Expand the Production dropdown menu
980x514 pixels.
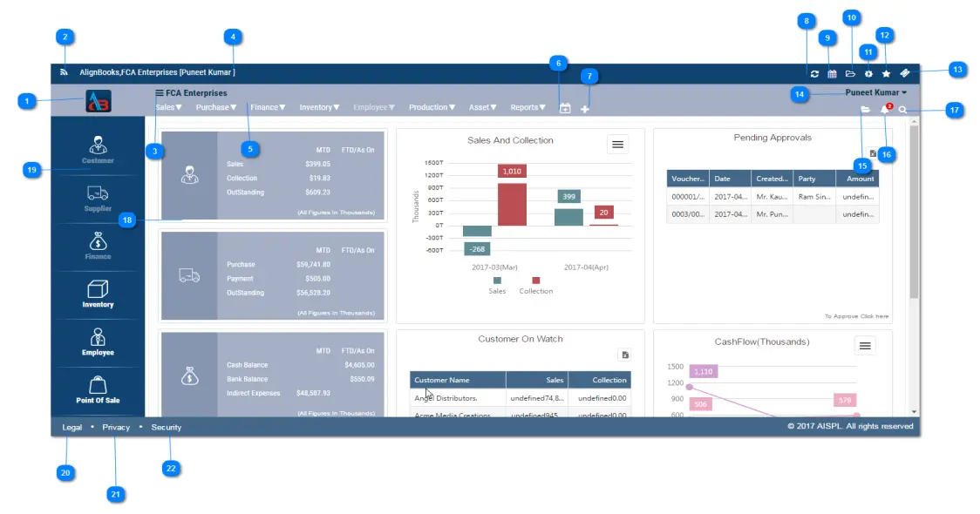click(x=432, y=107)
